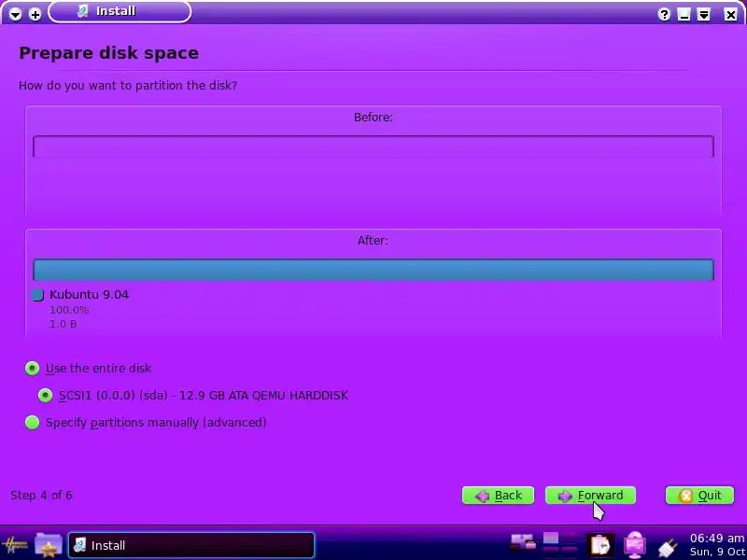This screenshot has width=747, height=560.
Task: Minimize the Install window
Action: pyautogui.click(x=684, y=14)
